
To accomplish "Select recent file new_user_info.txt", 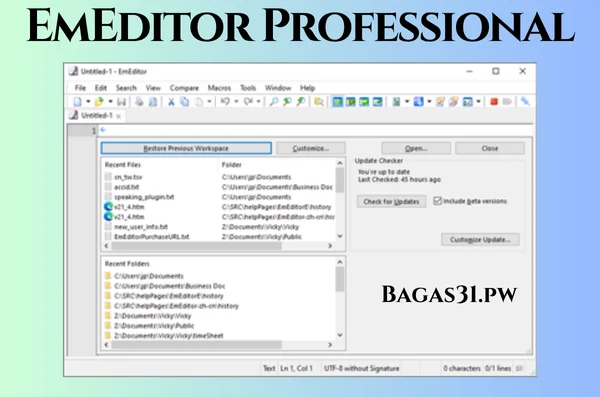I will click(141, 227).
